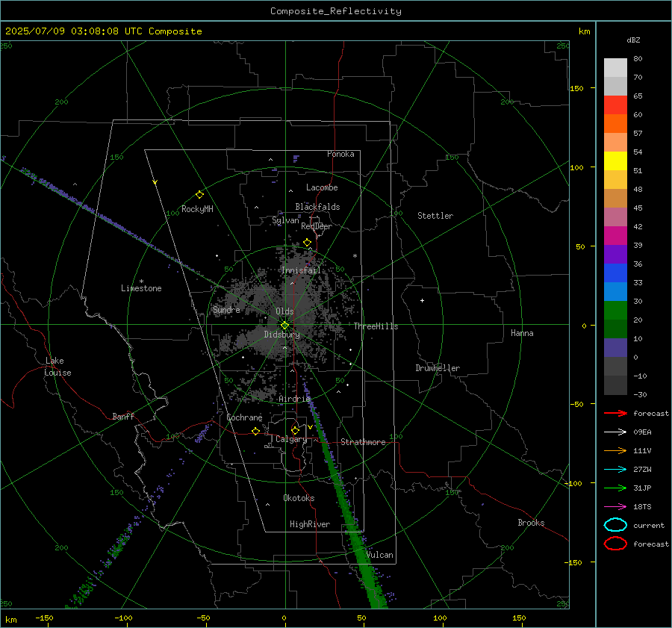Click the yellow diamond marker below Cochrane label

[x=255, y=432]
